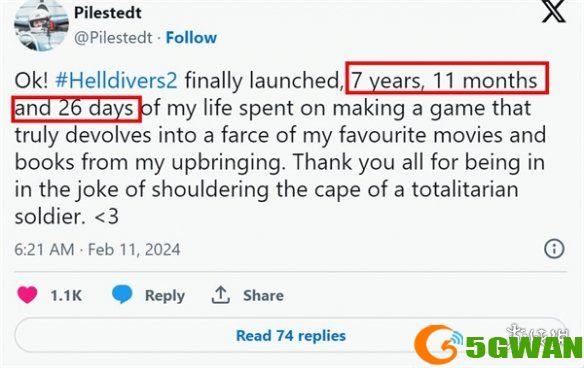This screenshot has width=584, height=368.
Task: Click the X logo in the corner
Action: tap(554, 12)
